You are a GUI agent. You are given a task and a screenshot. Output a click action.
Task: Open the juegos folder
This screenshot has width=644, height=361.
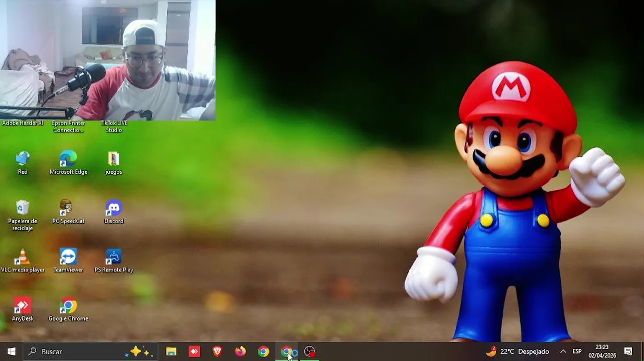pyautogui.click(x=114, y=163)
